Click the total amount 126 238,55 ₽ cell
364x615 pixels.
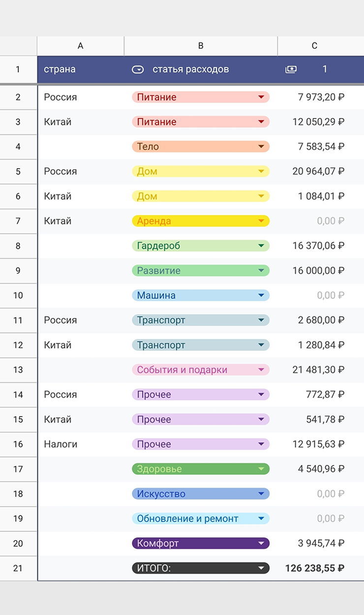tap(315, 568)
